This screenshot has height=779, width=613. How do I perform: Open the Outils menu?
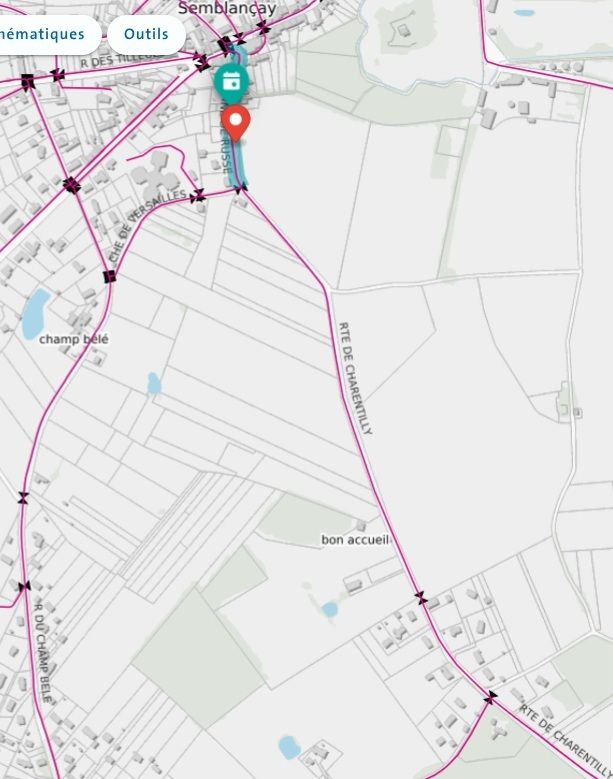pyautogui.click(x=147, y=34)
